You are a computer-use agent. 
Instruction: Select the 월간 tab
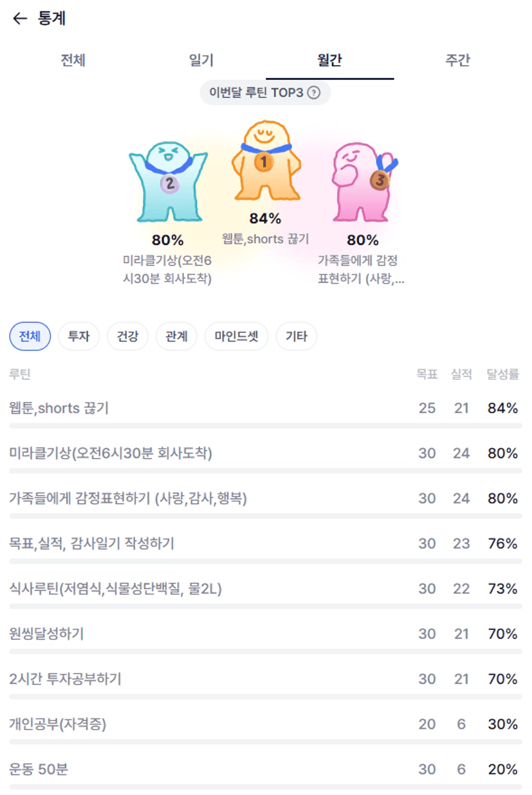point(329,60)
